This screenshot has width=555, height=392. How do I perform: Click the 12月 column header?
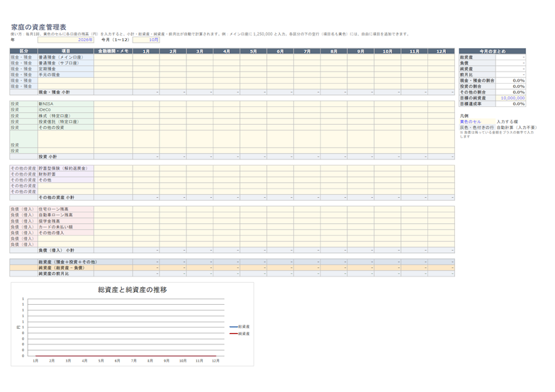point(441,51)
